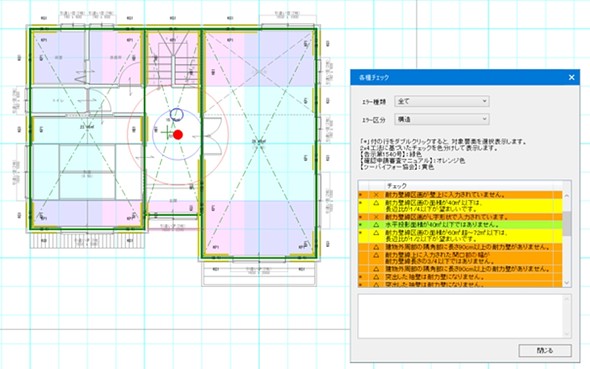
Task: Select the double swing door on the large right room
Action: click(213, 136)
